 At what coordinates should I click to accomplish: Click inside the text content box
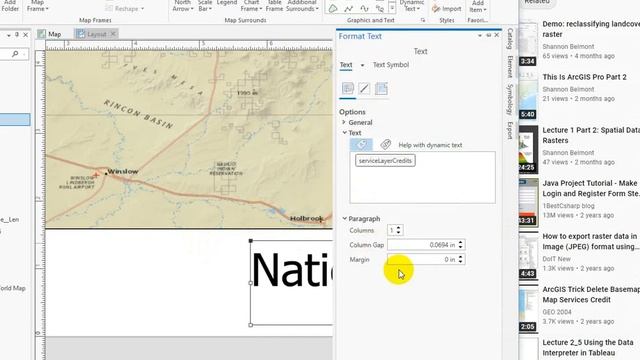[422, 177]
